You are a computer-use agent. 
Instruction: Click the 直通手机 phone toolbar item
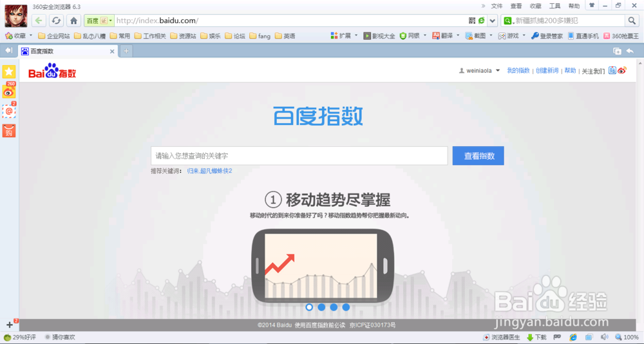click(x=583, y=36)
